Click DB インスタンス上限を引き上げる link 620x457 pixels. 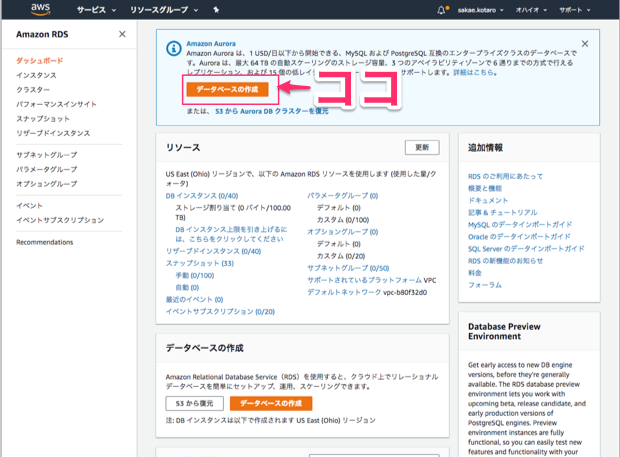point(231,234)
